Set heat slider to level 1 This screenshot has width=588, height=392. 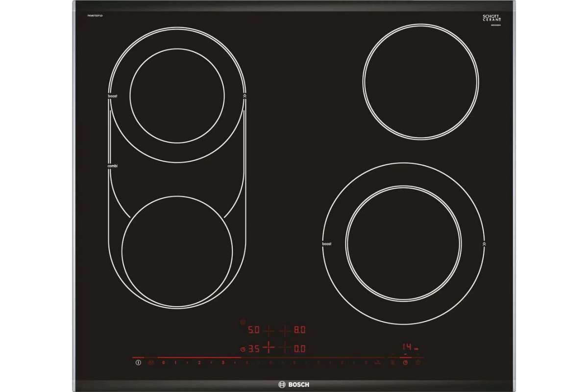click(x=175, y=363)
